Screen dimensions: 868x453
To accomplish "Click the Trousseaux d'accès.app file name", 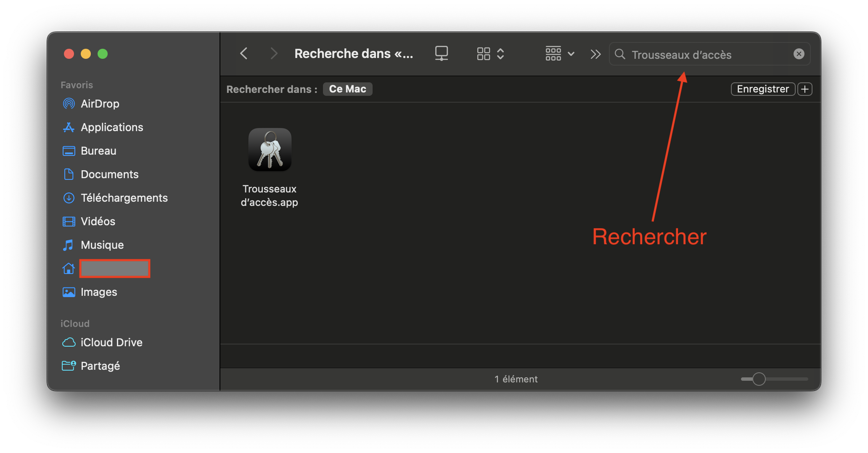I will pyautogui.click(x=270, y=196).
